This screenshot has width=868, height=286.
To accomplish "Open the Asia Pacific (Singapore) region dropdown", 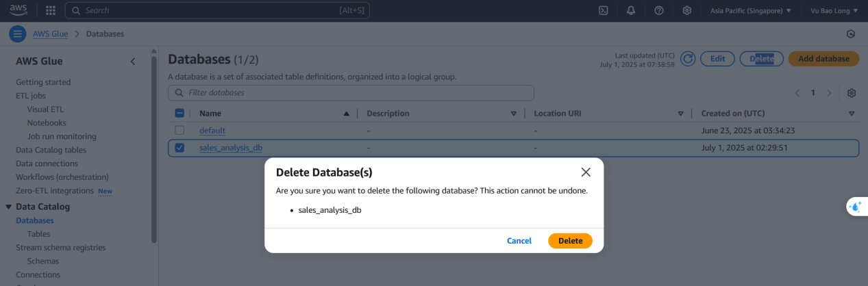I will (751, 10).
